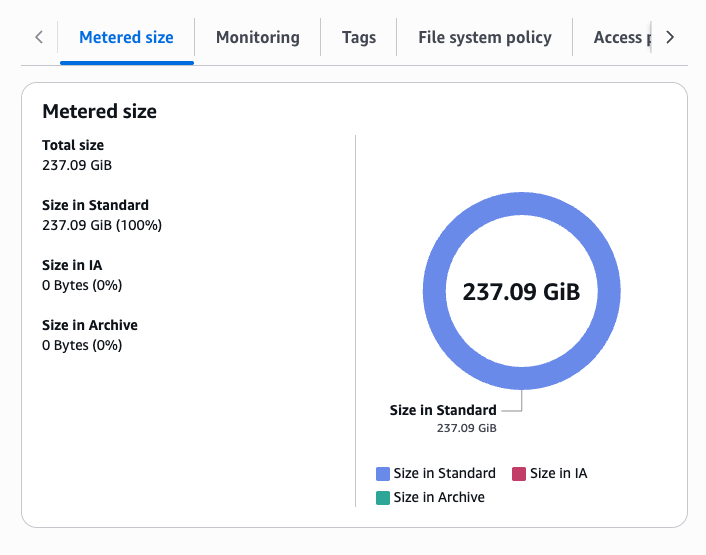Click the right tab-scroll arrow
This screenshot has height=555, width=706.
670,37
